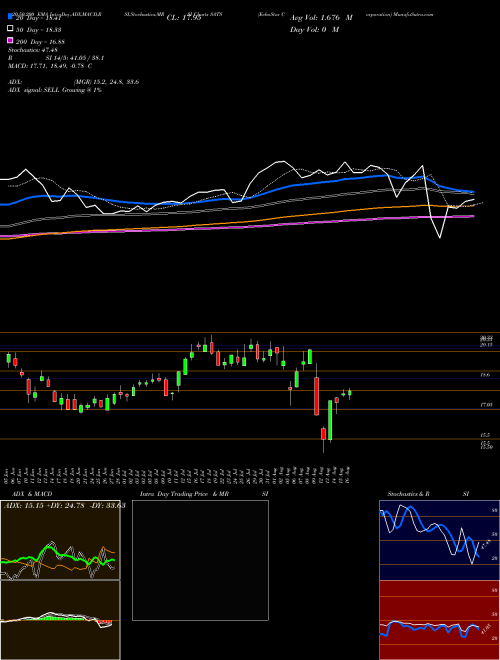500x660 pixels.
Task: Click the 'Avg Vol: 1.676 M' text
Action: click(x=321, y=18)
